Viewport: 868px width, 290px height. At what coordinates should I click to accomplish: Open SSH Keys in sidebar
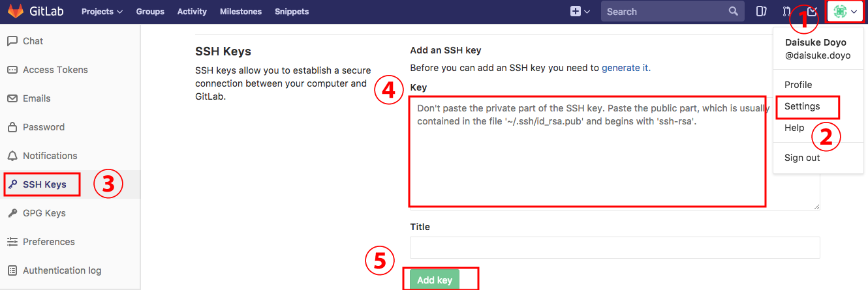click(44, 184)
